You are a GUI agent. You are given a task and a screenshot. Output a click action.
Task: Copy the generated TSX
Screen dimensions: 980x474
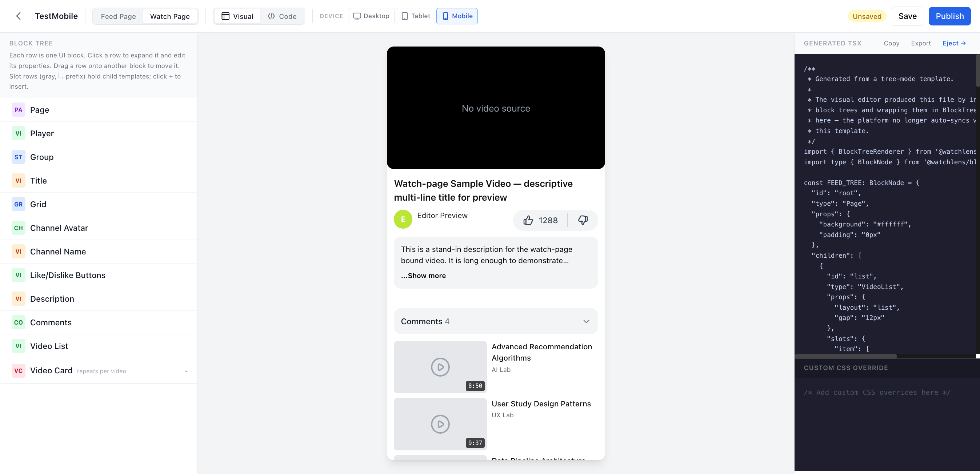click(891, 43)
